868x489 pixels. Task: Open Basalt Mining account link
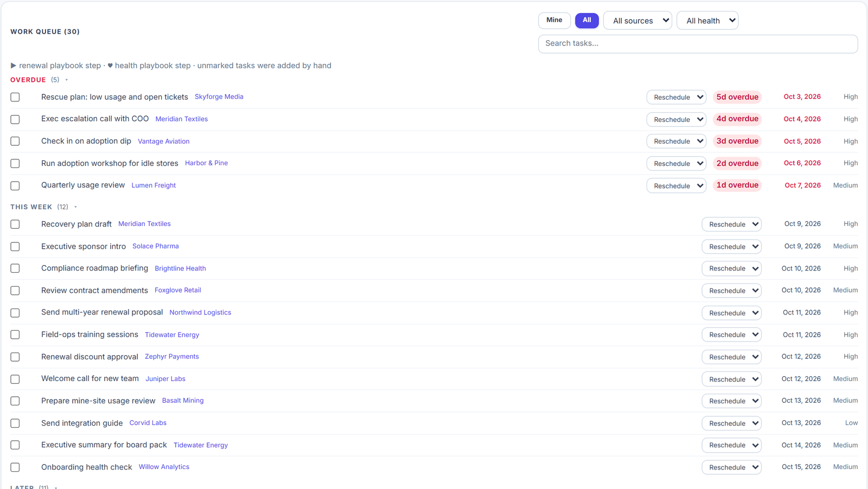183,400
